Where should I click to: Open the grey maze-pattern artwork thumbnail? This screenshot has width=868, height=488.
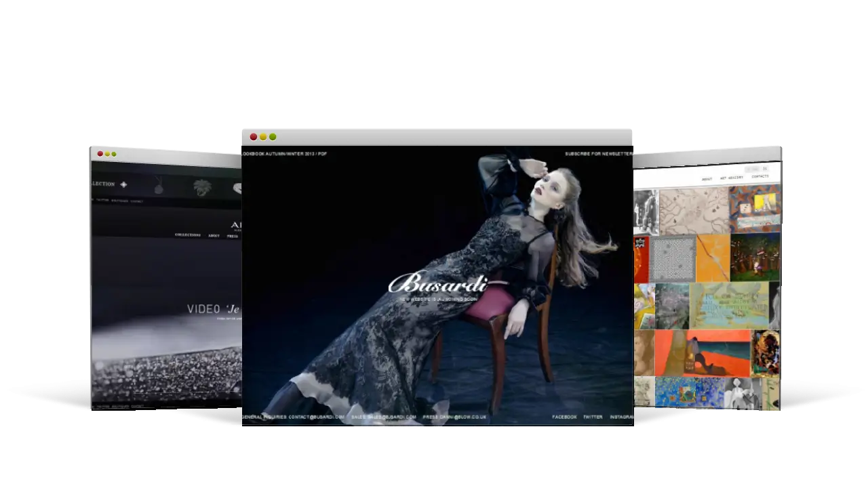tap(673, 258)
